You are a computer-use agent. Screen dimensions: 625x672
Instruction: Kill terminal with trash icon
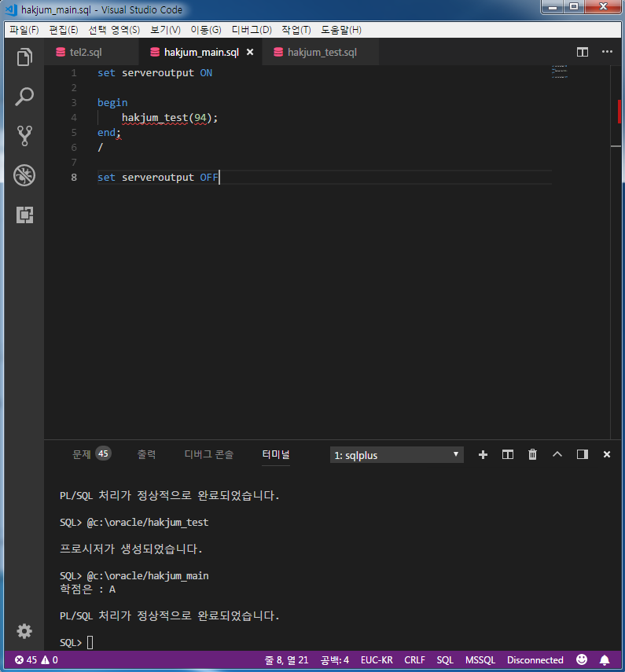(x=532, y=454)
